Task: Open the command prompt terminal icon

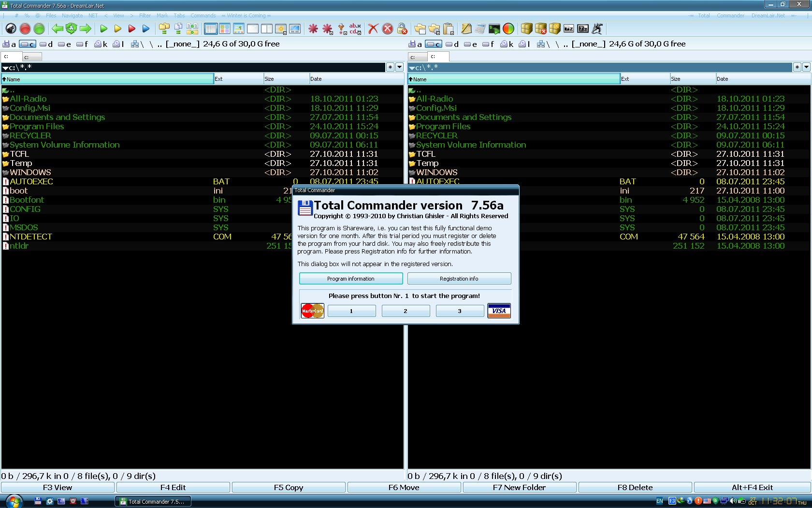Action: [494, 29]
